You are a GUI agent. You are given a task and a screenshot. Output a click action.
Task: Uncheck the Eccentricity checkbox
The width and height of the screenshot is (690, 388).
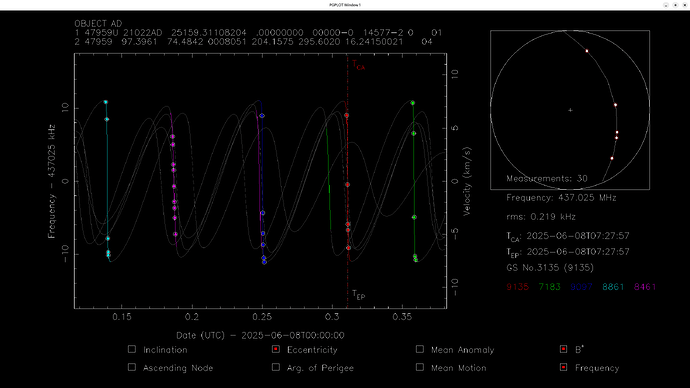(276, 349)
